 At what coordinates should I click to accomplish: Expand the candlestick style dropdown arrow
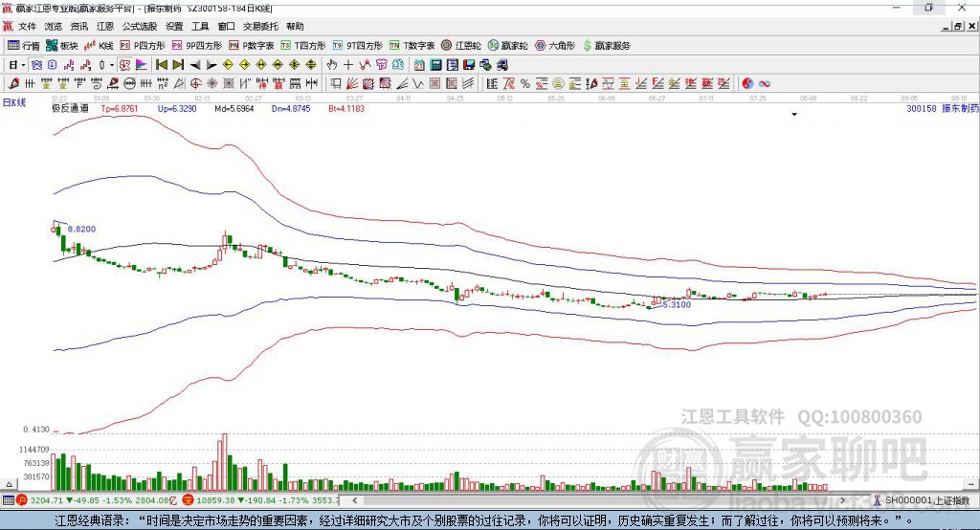point(112,65)
